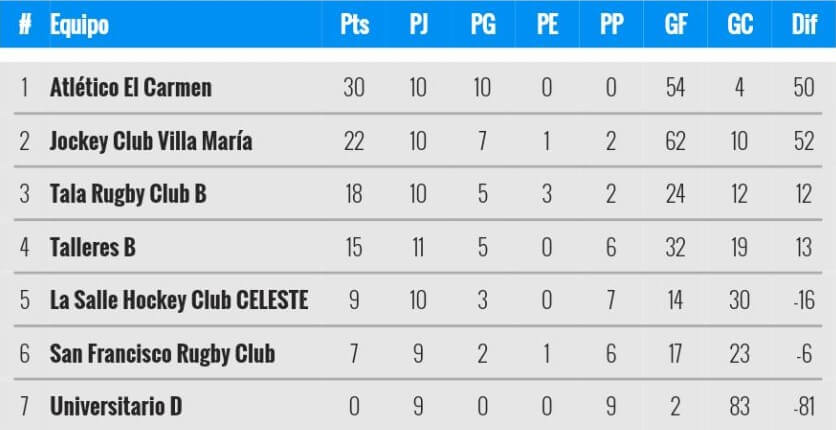Open Tala Rugby Club B

[x=128, y=194]
